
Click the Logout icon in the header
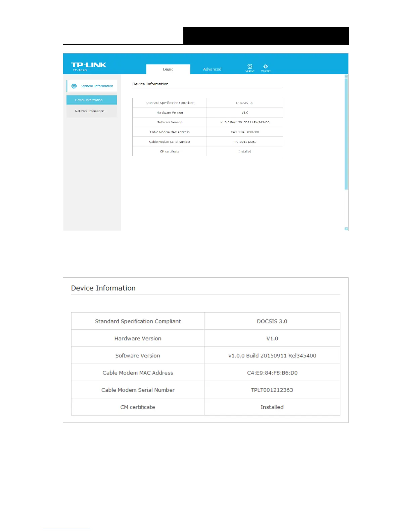click(x=250, y=66)
